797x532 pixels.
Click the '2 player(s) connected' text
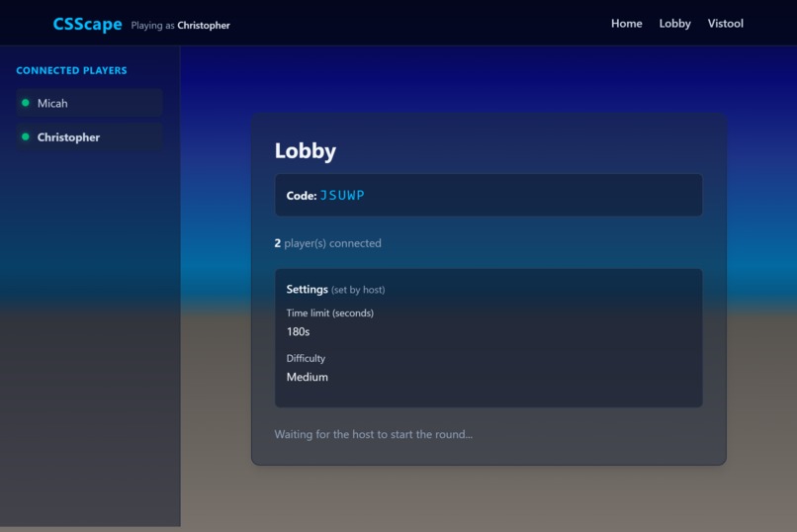[328, 243]
